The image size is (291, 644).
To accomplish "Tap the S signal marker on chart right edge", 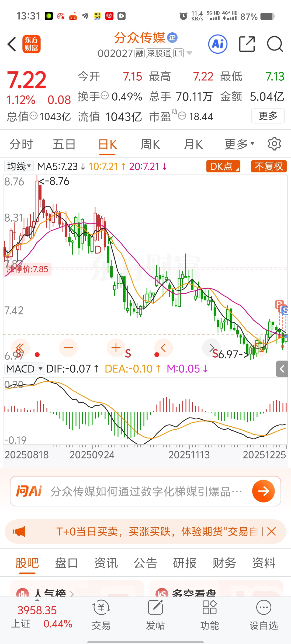I will [285, 310].
